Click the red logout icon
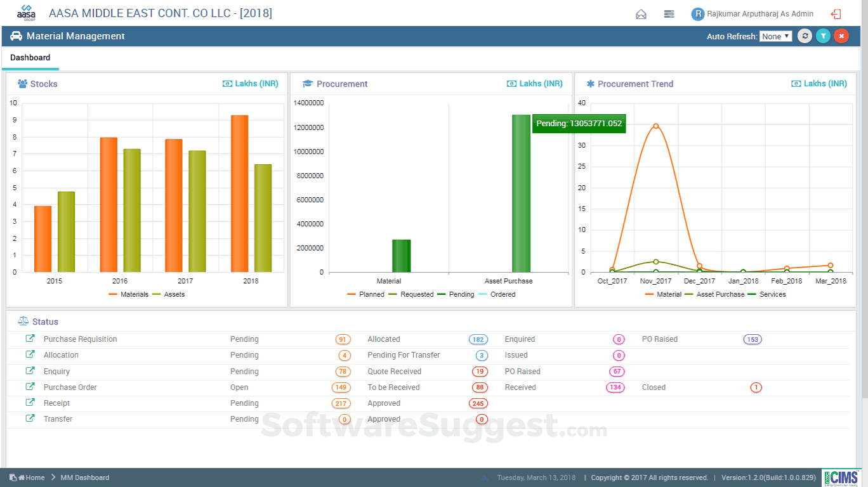Screen dimensions: 868x487 click(x=836, y=14)
